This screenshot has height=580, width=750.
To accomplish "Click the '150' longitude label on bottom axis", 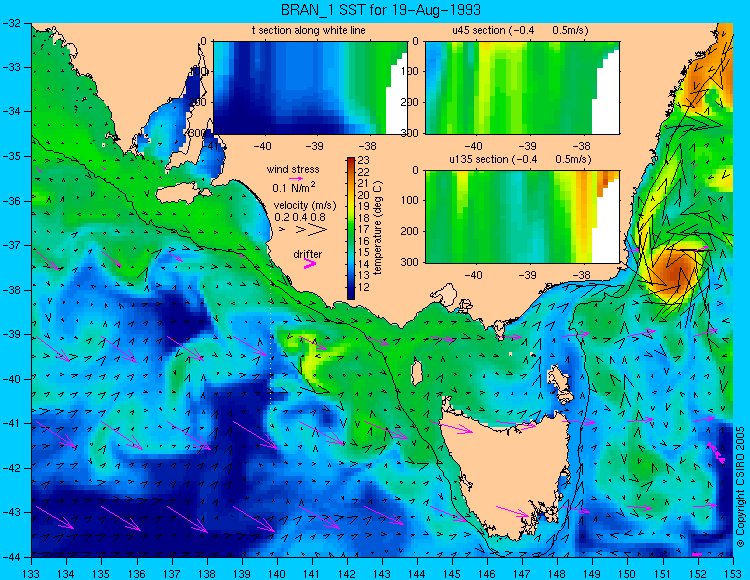I will 628,573.
